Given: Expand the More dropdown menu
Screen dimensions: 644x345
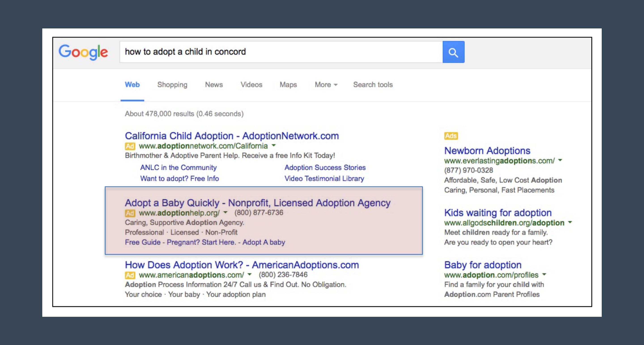Looking at the screenshot, I should click(326, 85).
